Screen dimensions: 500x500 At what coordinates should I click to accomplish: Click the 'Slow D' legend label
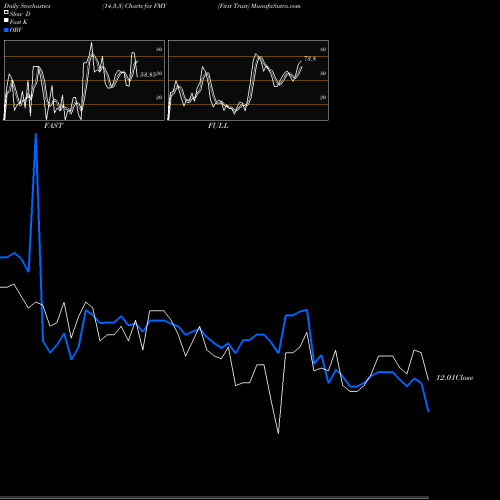point(20,14)
